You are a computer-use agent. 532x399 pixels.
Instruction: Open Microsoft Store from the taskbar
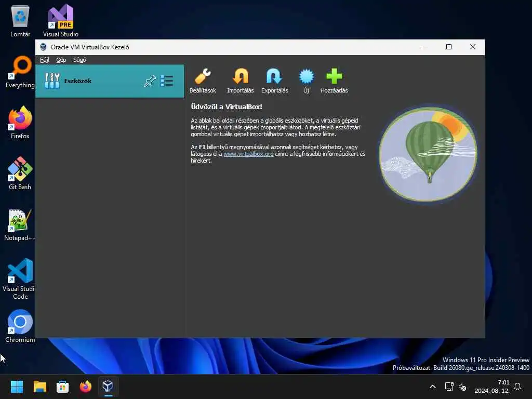pos(62,387)
